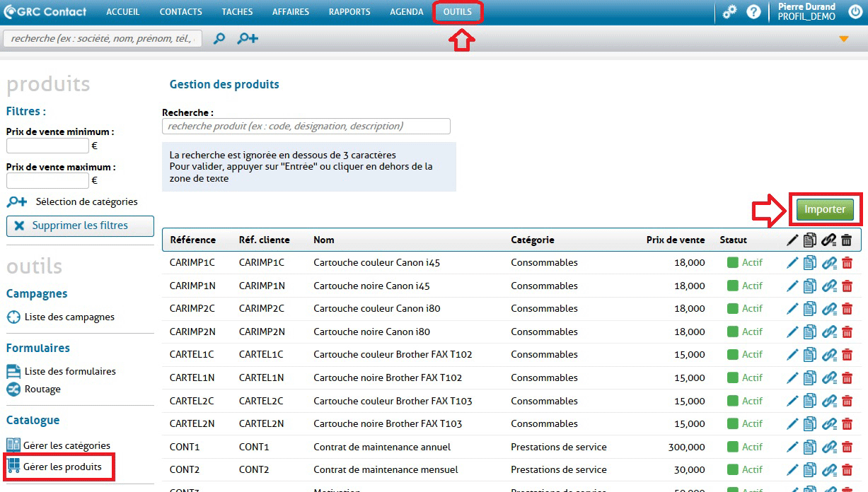Open advanced search with magnifier-plus icon
The height and width of the screenshot is (492, 868).
click(x=248, y=39)
